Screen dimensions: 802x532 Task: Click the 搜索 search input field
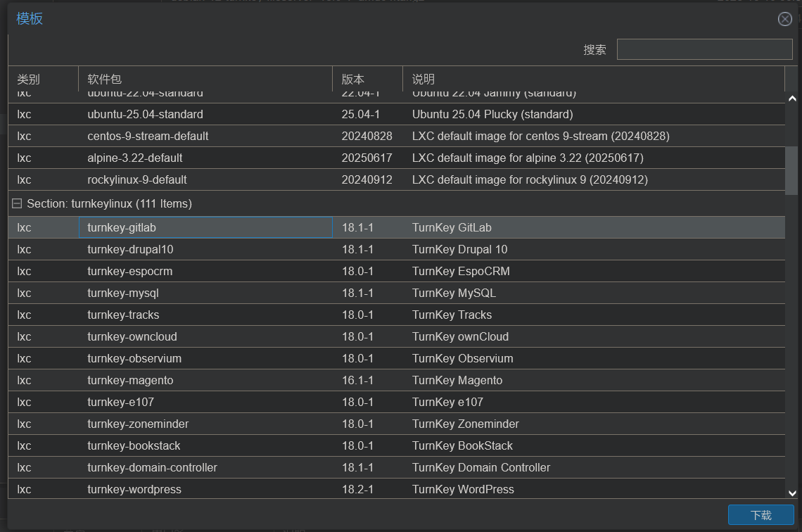(704, 49)
